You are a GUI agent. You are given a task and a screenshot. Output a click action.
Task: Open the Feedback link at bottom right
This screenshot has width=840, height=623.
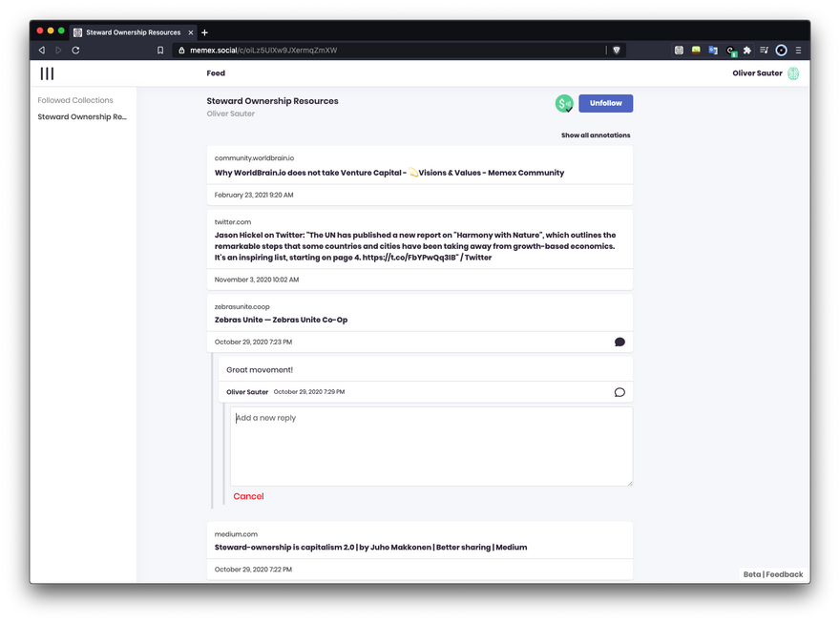pos(784,574)
